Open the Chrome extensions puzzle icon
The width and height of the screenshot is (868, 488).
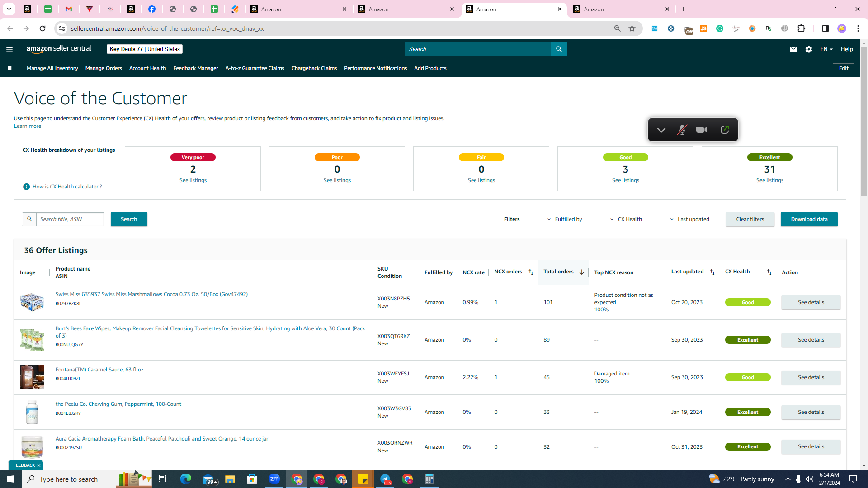coord(802,28)
